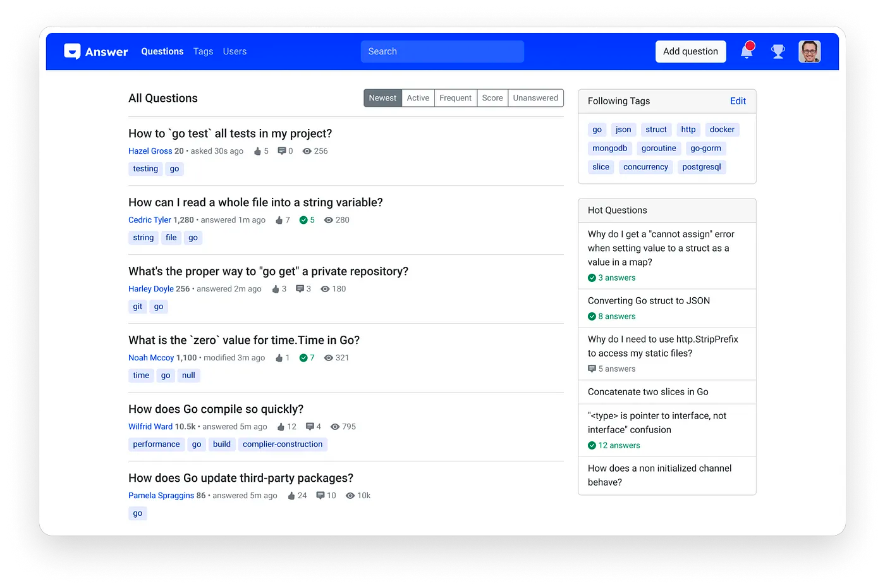Switch to the Users section
This screenshot has height=588, width=885.
[x=235, y=51]
